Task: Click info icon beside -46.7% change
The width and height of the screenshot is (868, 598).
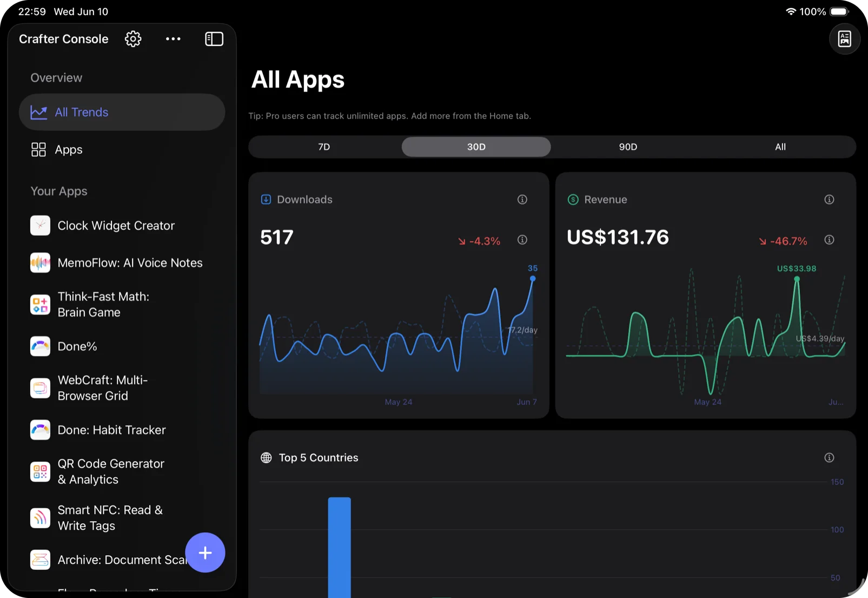Action: 829,240
